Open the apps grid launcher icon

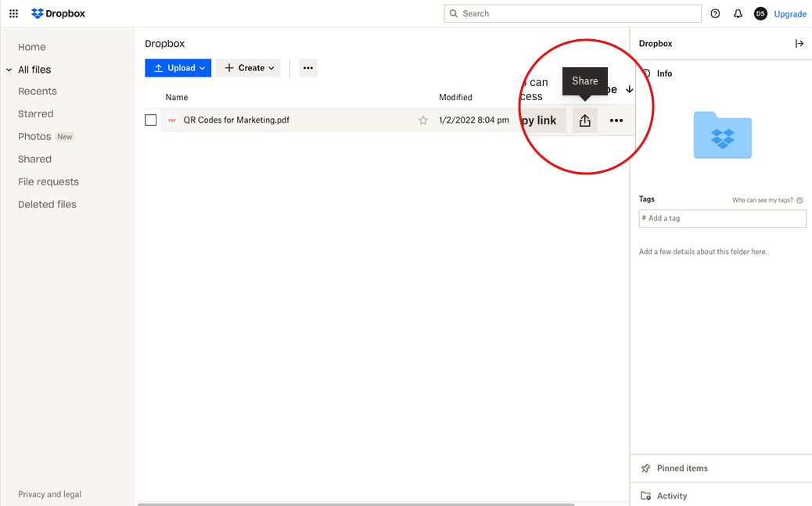pos(13,14)
